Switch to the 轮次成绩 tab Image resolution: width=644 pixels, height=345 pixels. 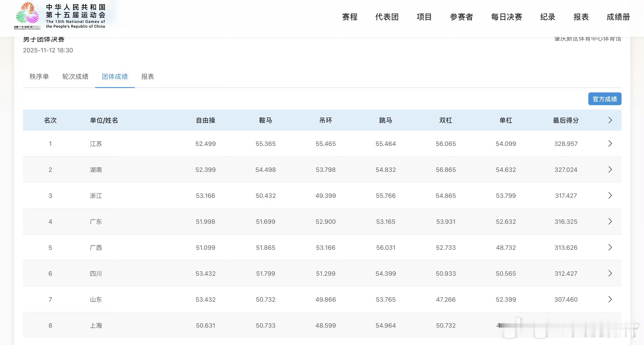point(75,77)
